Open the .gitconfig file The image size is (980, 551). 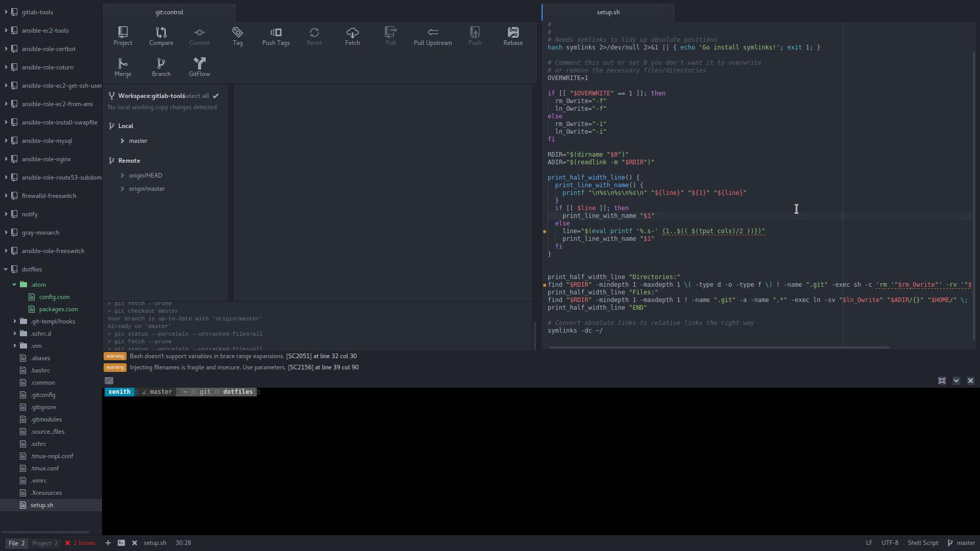coord(43,395)
